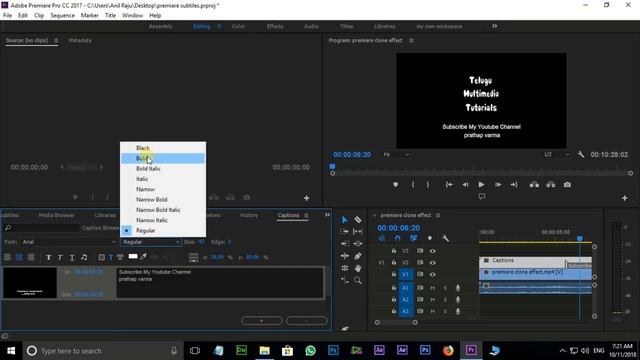
Task: Click the timeline horizontal zoom scrollbar
Action: tap(396, 322)
